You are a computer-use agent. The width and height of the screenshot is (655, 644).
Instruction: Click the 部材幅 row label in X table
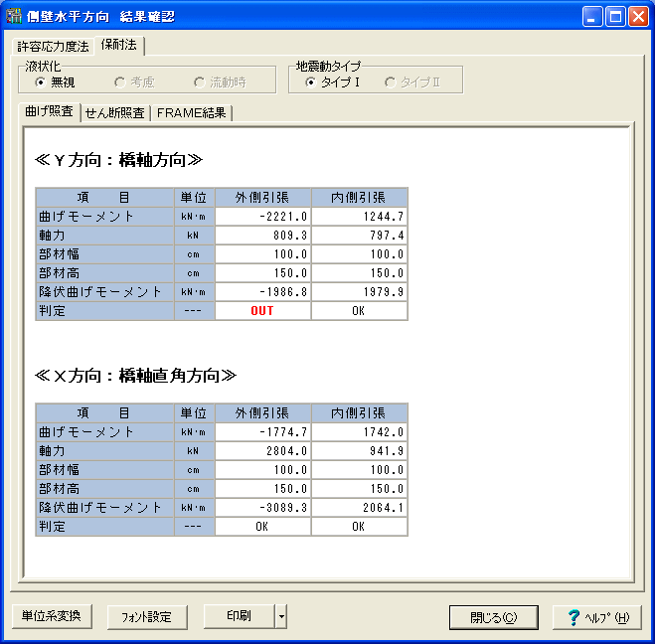(104, 470)
